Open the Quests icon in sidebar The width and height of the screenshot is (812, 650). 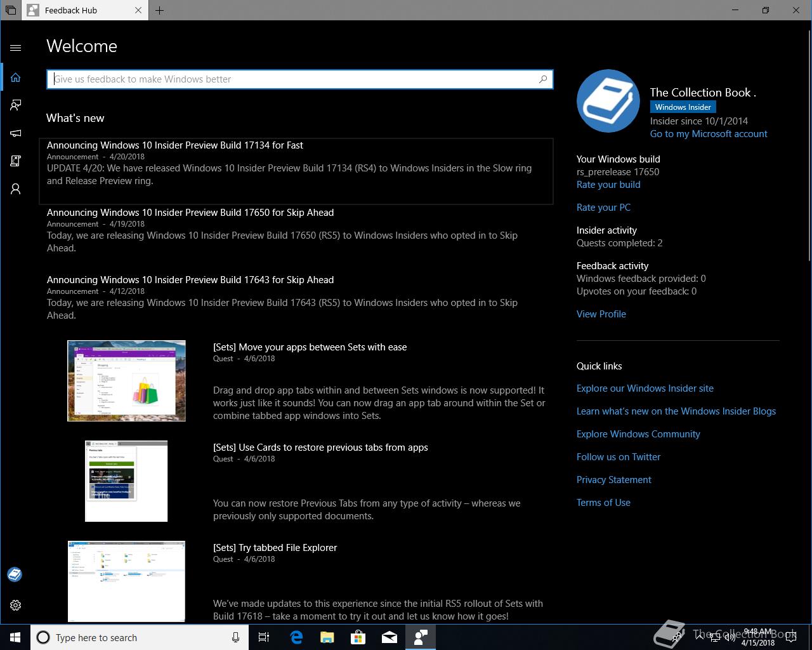click(16, 161)
